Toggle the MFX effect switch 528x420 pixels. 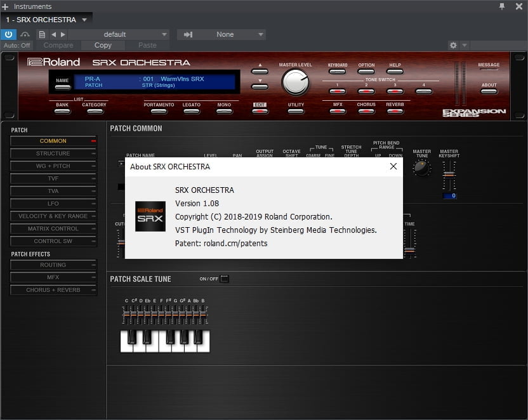pyautogui.click(x=338, y=111)
